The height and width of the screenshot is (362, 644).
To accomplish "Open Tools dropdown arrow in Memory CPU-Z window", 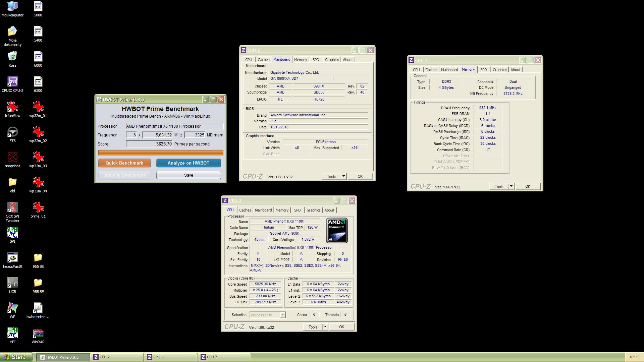I will pyautogui.click(x=511, y=186).
